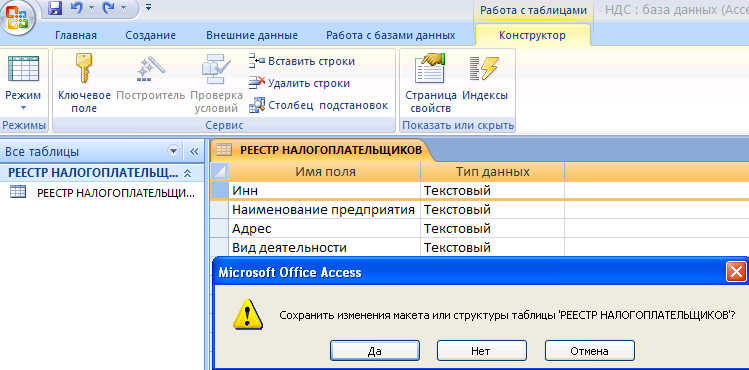749x370 pixels.
Task: Click the Отмена button
Action: pos(589,351)
